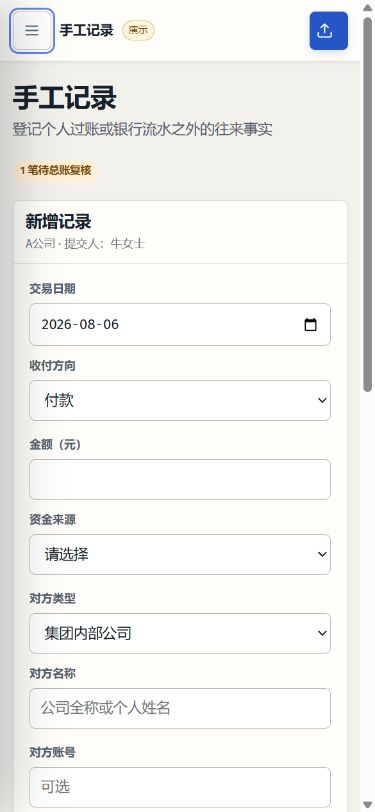Image resolution: width=375 pixels, height=812 pixels.
Task: Click the scrollbar down arrow
Action: point(368,805)
